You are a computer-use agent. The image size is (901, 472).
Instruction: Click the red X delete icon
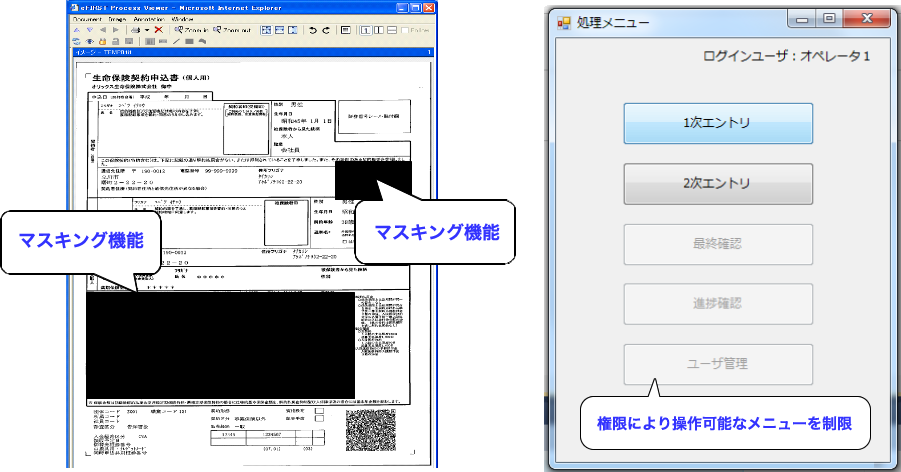point(158,30)
